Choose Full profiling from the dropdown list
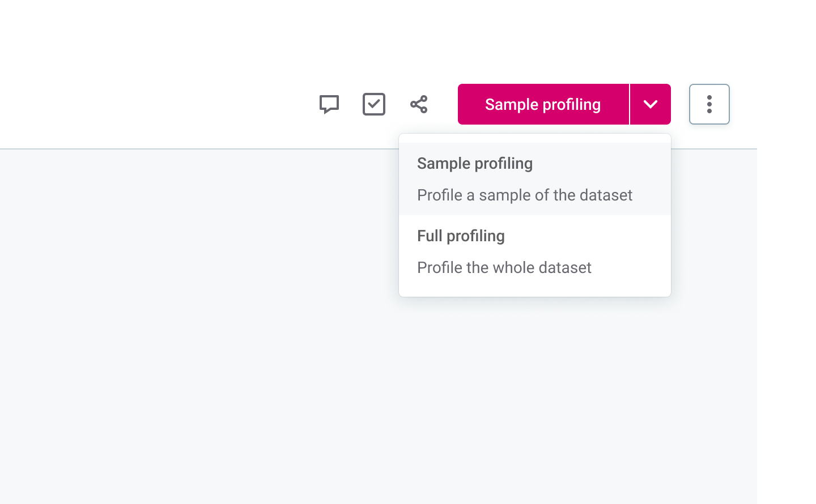 click(461, 236)
